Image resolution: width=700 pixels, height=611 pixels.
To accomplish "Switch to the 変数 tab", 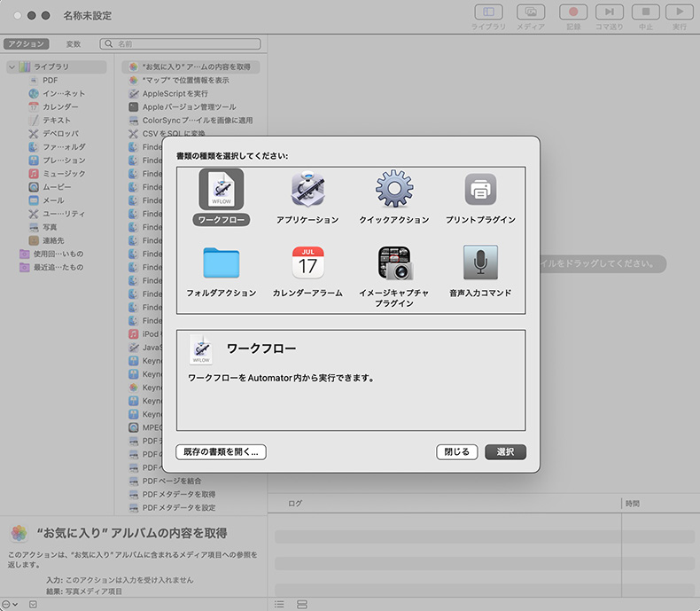I will [x=74, y=43].
